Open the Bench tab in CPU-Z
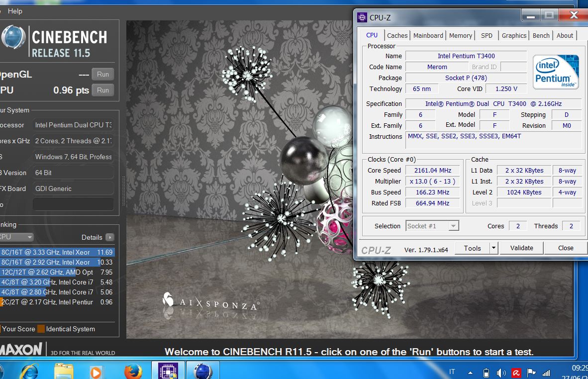The height and width of the screenshot is (379, 588). [x=541, y=36]
